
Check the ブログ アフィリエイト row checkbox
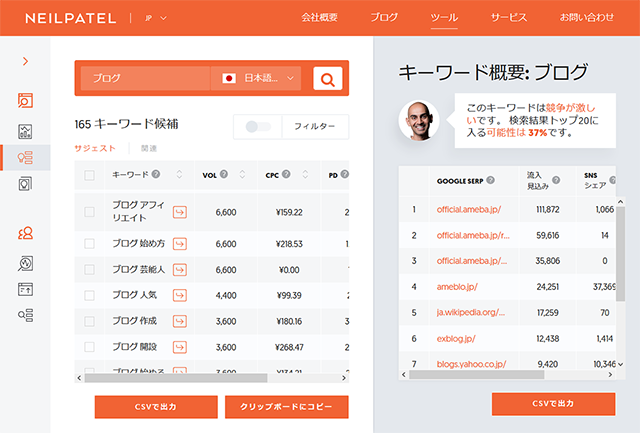coord(89,212)
